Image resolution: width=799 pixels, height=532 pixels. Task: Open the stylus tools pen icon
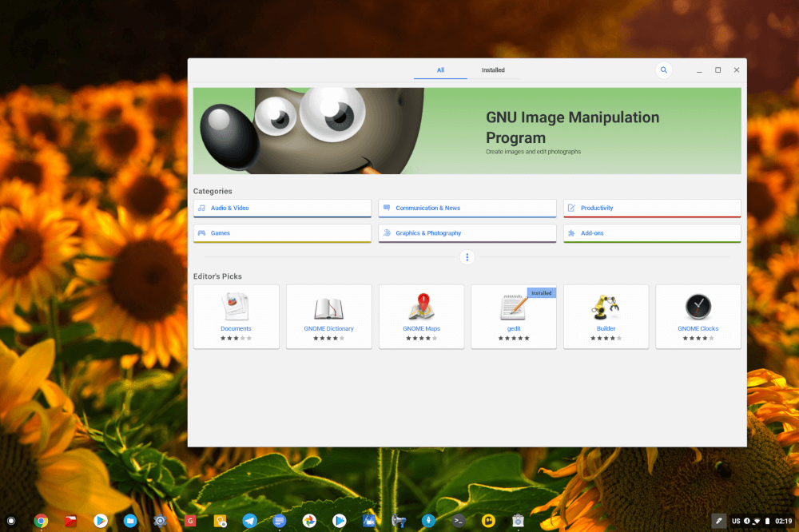pyautogui.click(x=718, y=522)
